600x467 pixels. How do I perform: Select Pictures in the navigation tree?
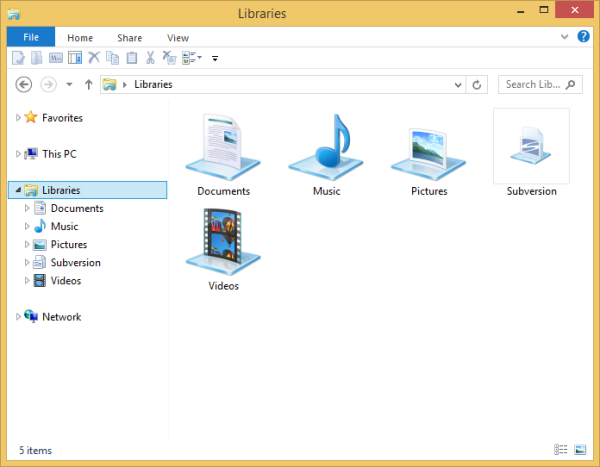[69, 244]
